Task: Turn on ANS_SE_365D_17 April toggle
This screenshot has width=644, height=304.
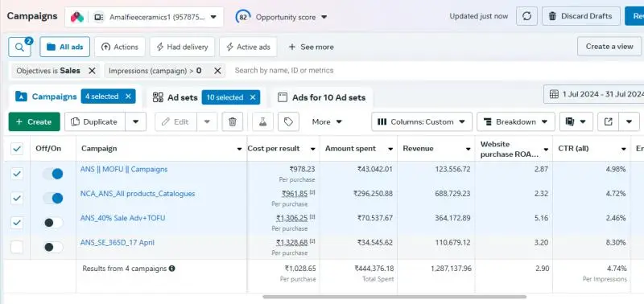Action: [x=53, y=248]
